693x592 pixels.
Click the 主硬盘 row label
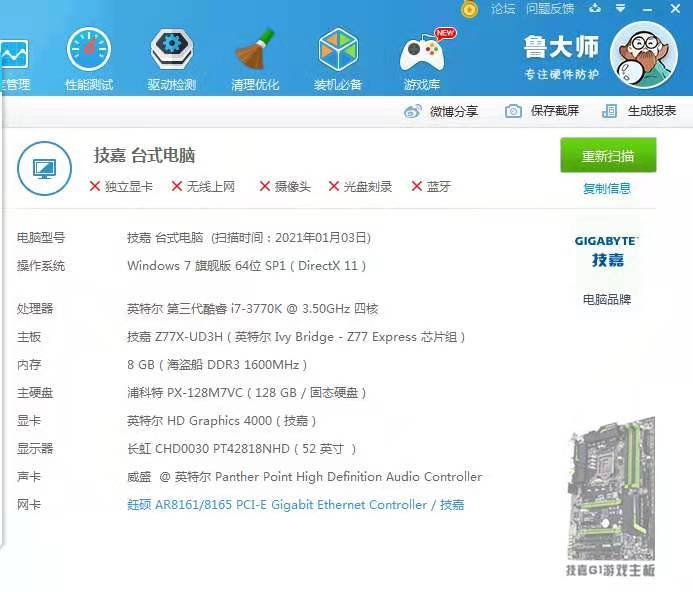[x=35, y=393]
